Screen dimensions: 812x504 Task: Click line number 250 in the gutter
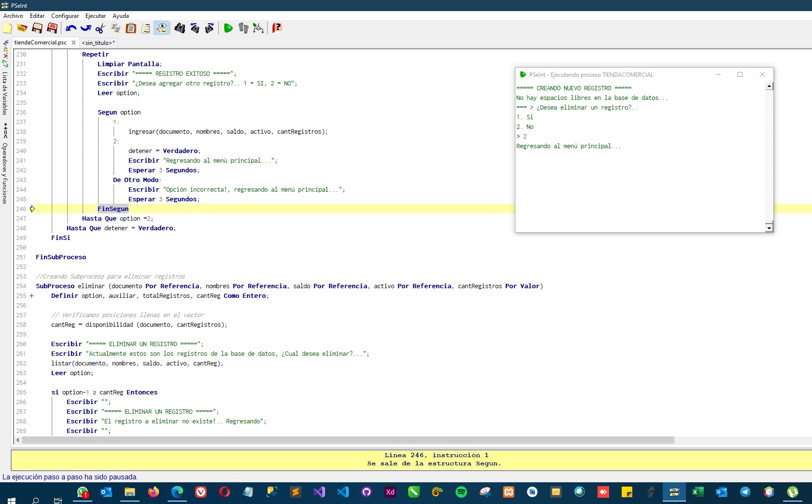(x=21, y=248)
